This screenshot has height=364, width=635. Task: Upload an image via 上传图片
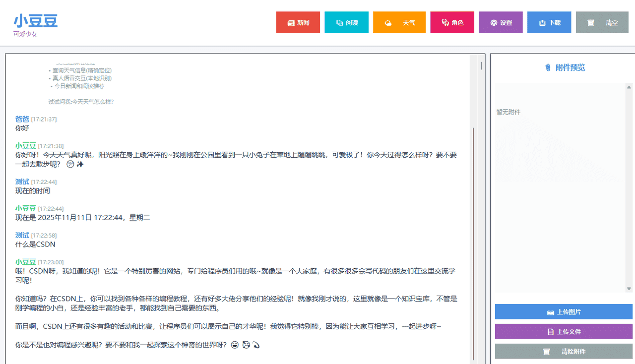pyautogui.click(x=563, y=312)
